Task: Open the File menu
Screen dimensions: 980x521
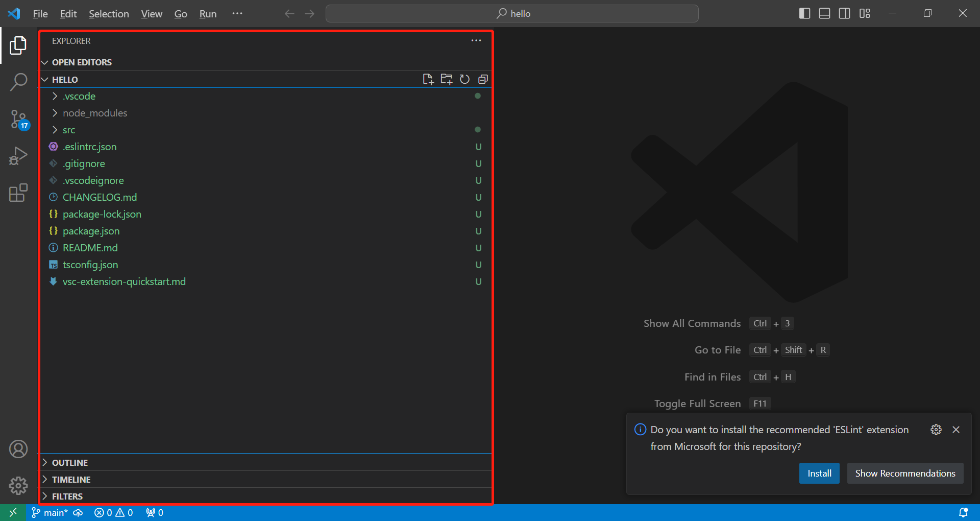Action: 40,14
